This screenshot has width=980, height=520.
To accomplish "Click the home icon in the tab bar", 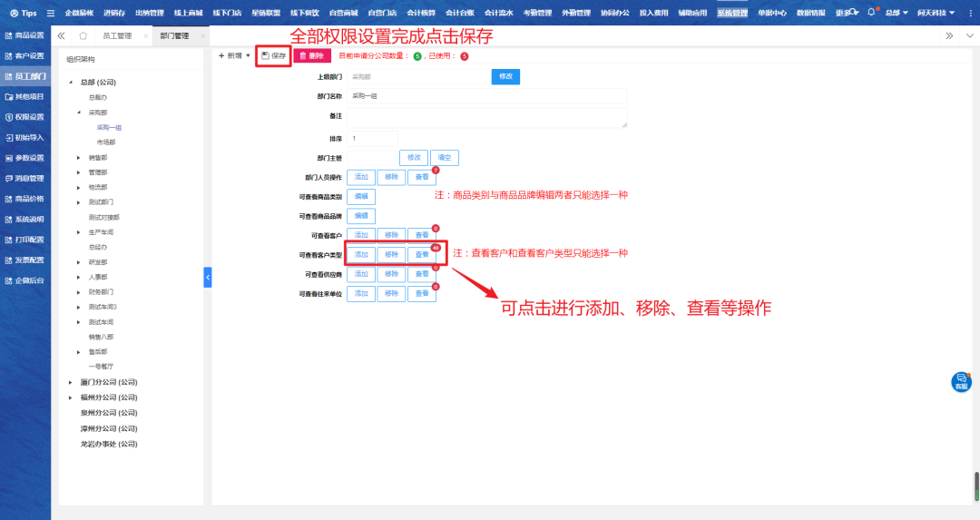I will pyautogui.click(x=83, y=36).
